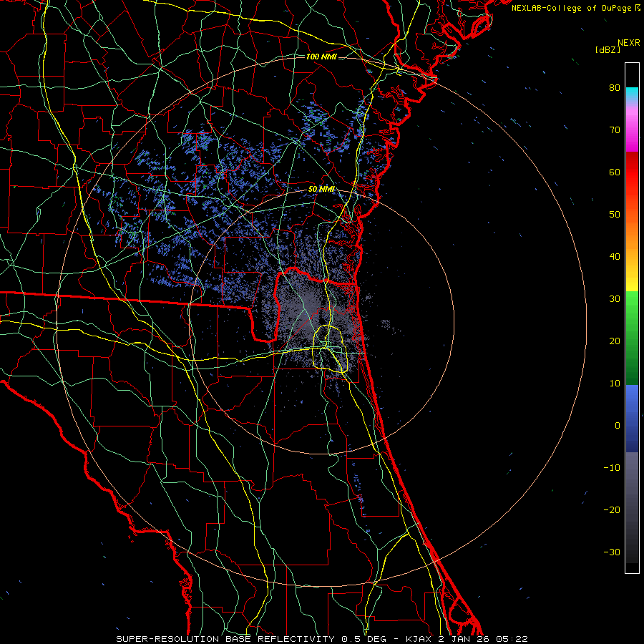Click the '100 NMI' range ring label
The width and height of the screenshot is (644, 644).
[321, 57]
